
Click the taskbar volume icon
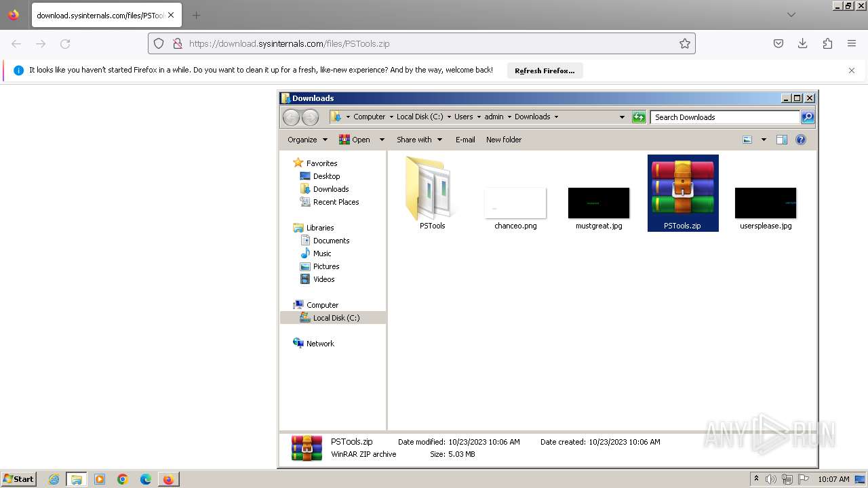click(x=771, y=479)
